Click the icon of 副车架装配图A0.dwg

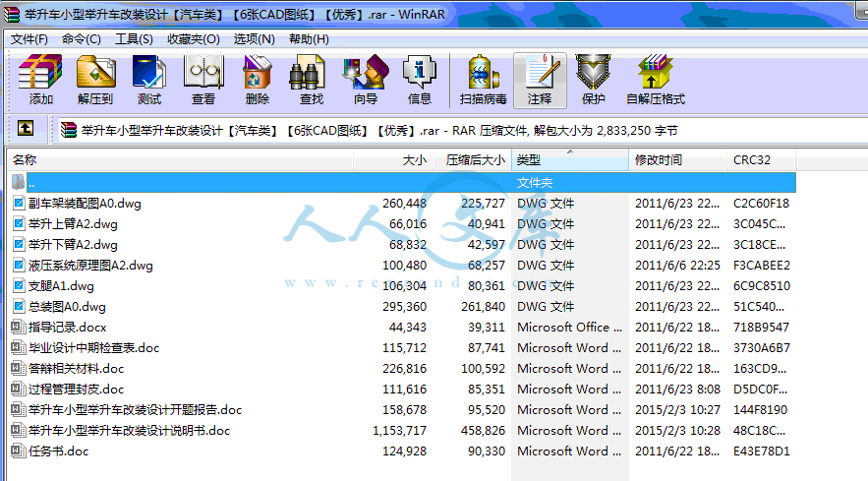click(x=19, y=203)
